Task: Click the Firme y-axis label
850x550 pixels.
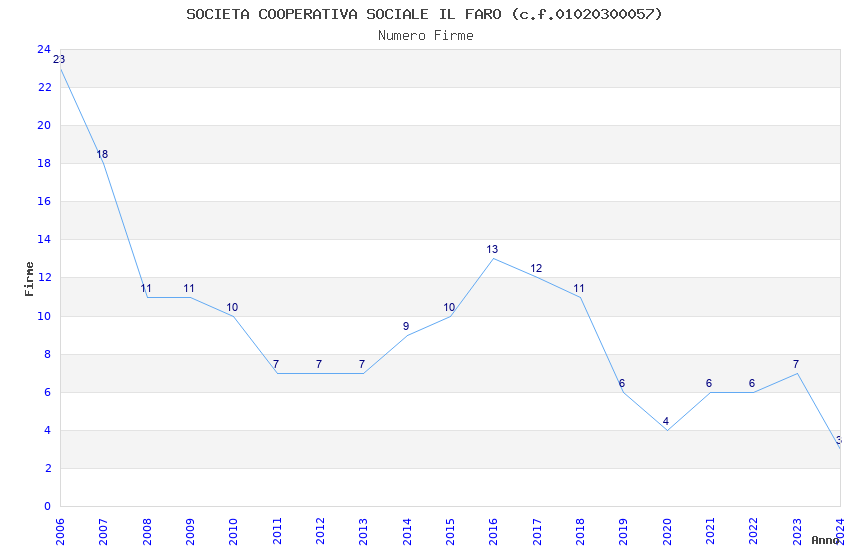Action: point(29,279)
